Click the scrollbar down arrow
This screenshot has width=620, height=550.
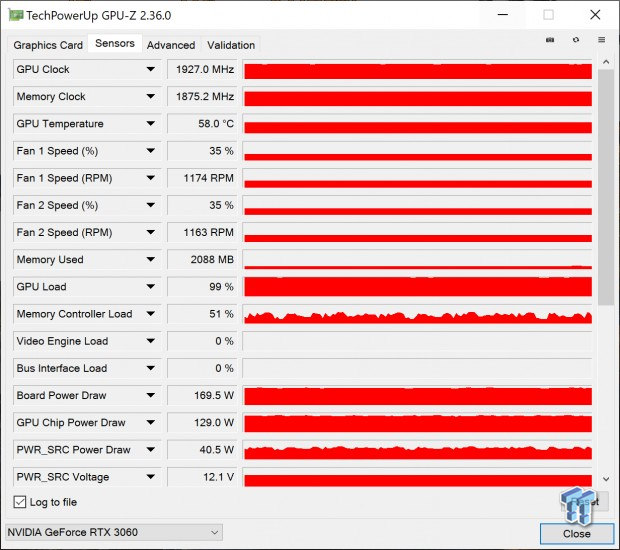pos(606,479)
